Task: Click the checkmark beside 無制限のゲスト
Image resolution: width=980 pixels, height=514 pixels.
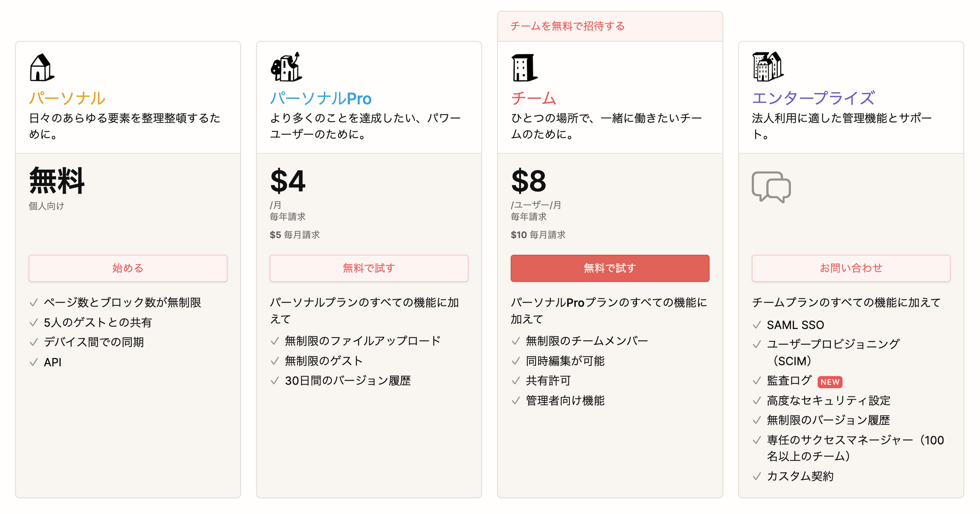Action: click(275, 361)
